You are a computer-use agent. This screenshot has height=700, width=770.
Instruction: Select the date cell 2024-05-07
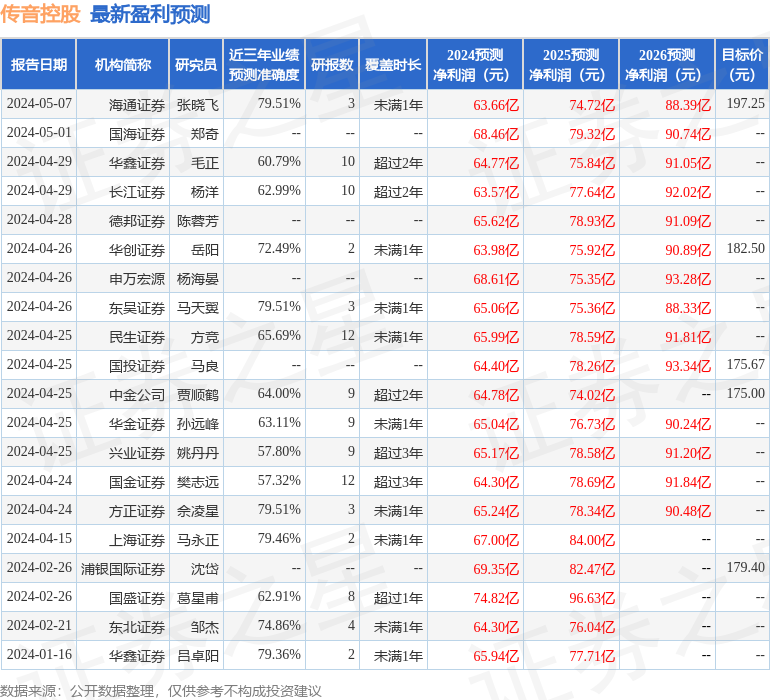[x=39, y=104]
